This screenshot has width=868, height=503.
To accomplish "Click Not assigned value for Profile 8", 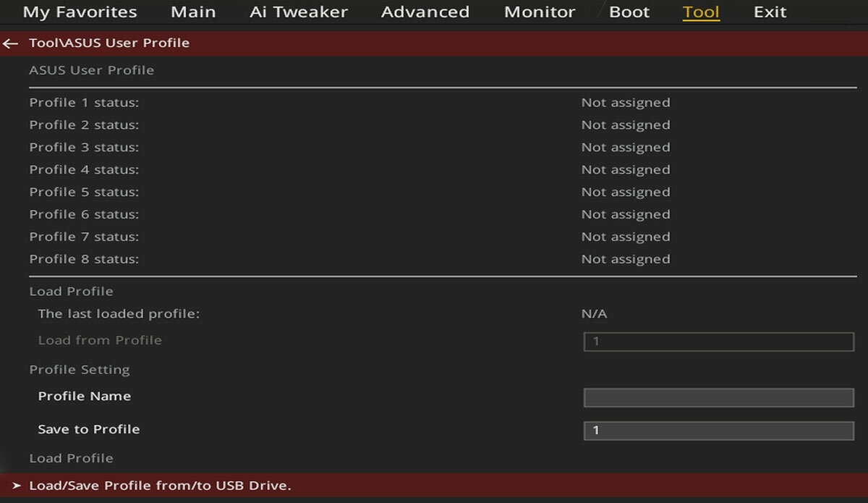I will point(626,260).
